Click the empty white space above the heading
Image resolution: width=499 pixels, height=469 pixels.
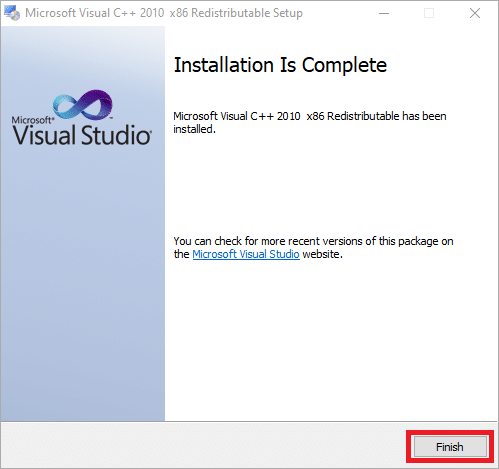click(331, 39)
